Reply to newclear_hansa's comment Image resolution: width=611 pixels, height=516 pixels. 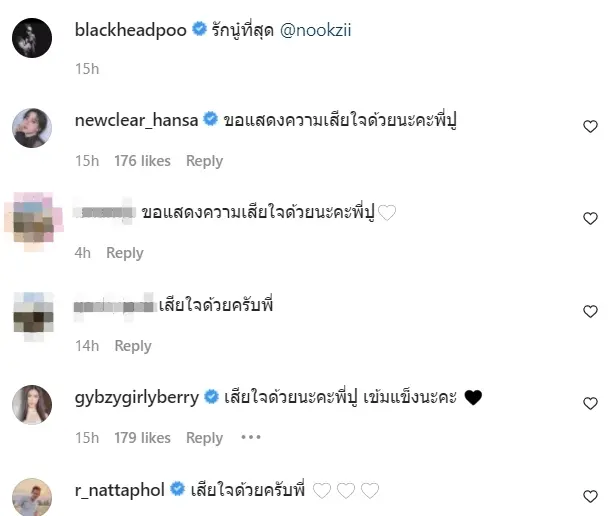click(205, 161)
